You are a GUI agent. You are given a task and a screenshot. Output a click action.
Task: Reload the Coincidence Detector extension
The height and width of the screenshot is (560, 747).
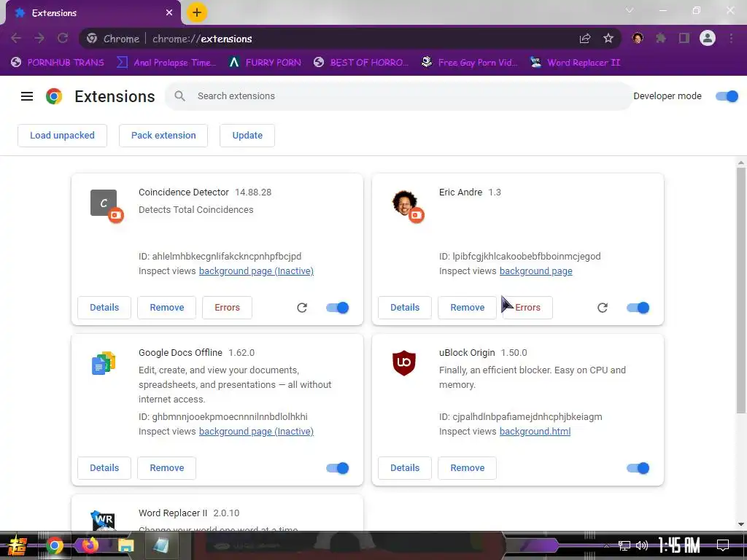(x=302, y=308)
